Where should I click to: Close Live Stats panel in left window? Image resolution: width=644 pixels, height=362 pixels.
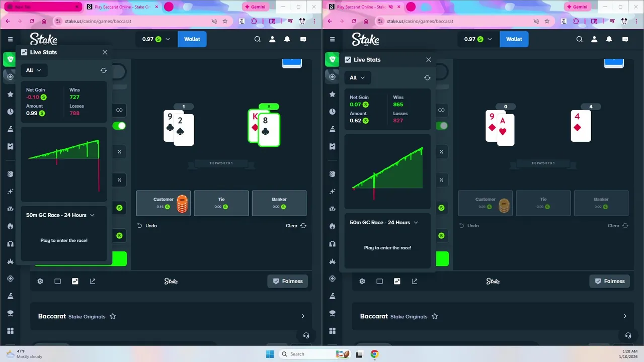click(105, 52)
